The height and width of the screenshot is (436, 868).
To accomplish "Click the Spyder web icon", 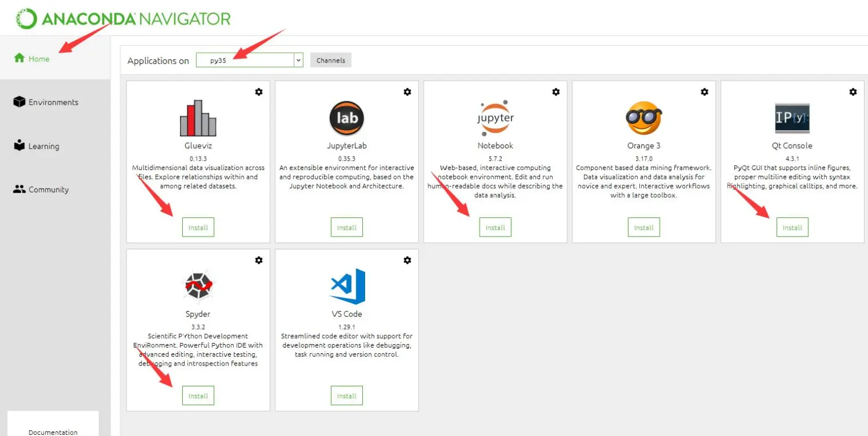I will click(198, 286).
